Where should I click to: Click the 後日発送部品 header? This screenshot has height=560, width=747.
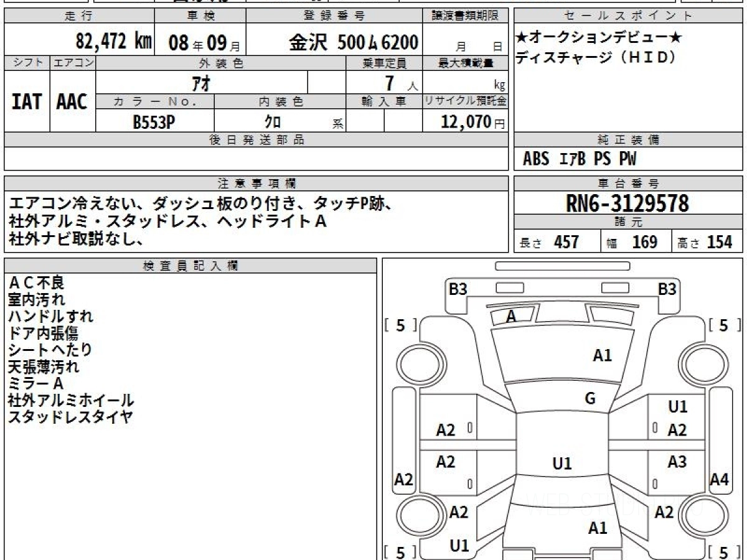[256, 140]
